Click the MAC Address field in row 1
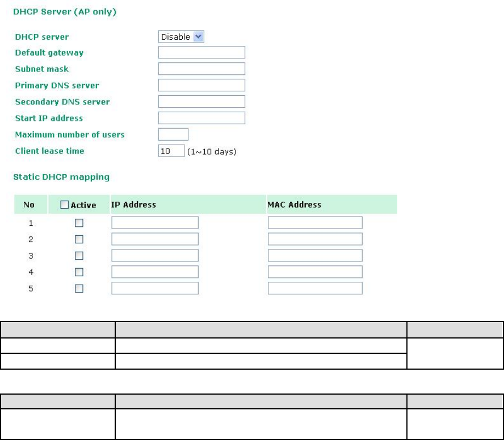The height and width of the screenshot is (440, 504). click(x=315, y=223)
